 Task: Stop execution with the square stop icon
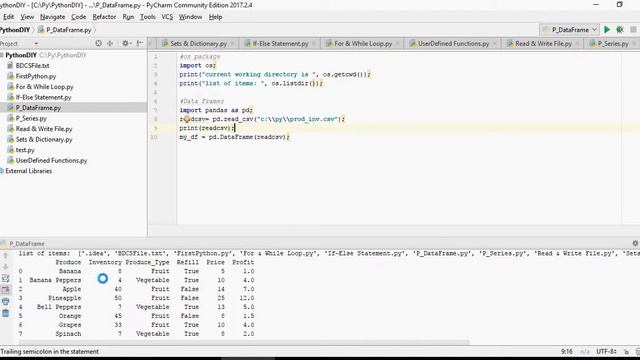pyautogui.click(x=633, y=30)
